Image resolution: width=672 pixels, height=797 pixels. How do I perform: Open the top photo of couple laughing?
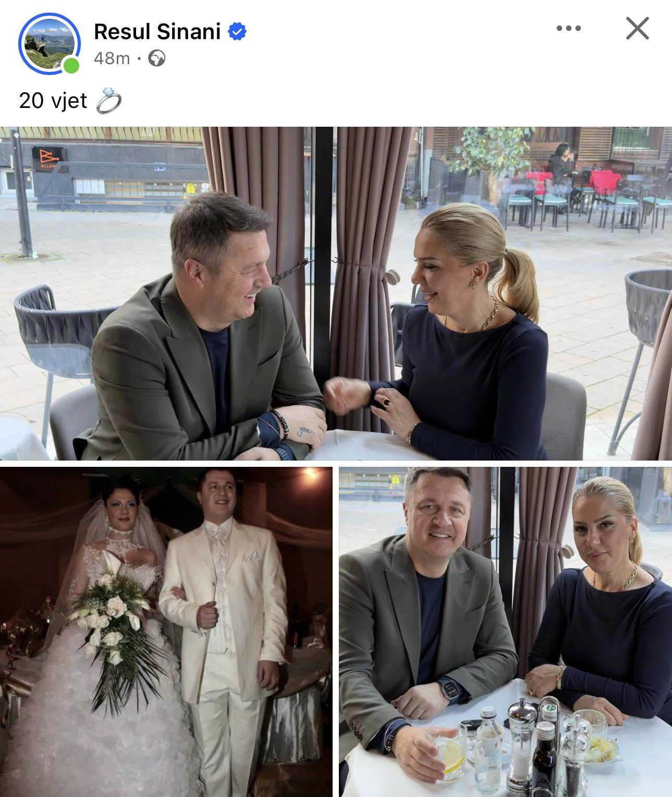[336, 293]
